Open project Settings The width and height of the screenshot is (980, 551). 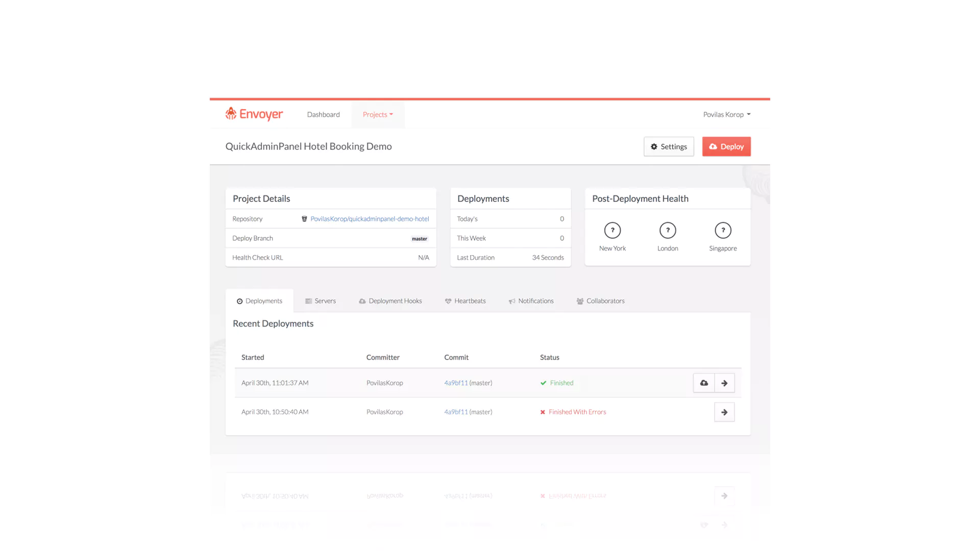pos(669,146)
